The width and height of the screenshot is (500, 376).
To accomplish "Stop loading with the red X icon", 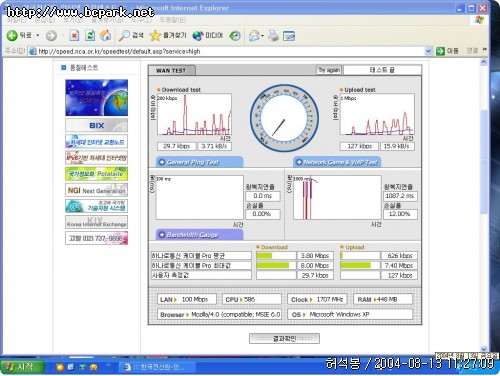I will click(74, 35).
